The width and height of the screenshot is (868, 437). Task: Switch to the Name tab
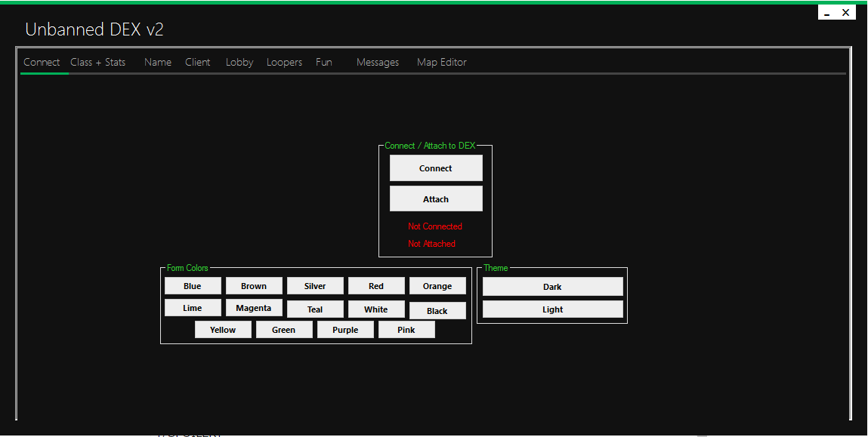point(158,62)
